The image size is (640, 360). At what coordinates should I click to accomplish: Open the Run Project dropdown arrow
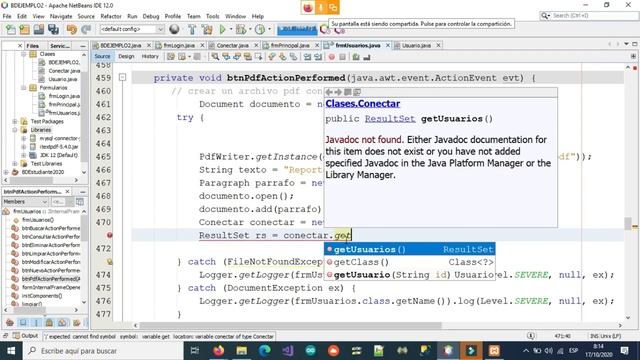231,29
